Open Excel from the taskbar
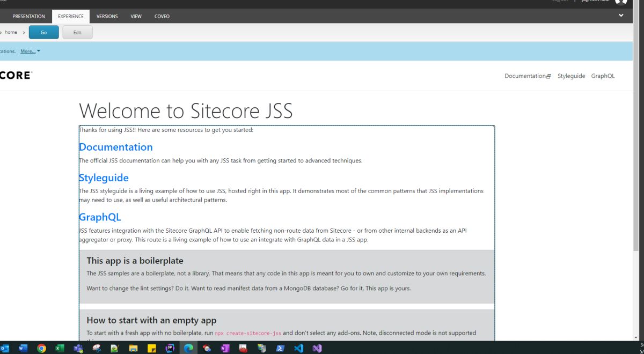This screenshot has width=644, height=354. (x=60, y=348)
